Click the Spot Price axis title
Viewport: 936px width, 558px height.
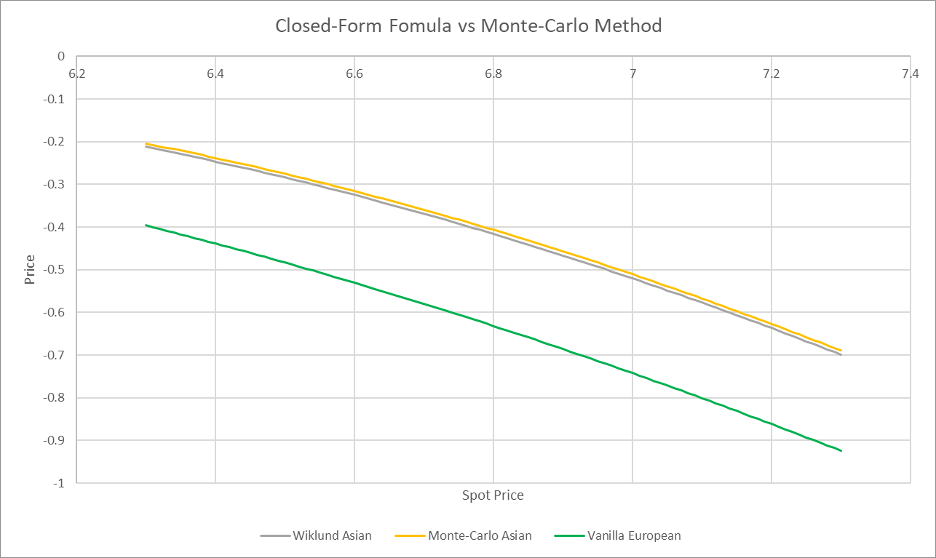(492, 495)
